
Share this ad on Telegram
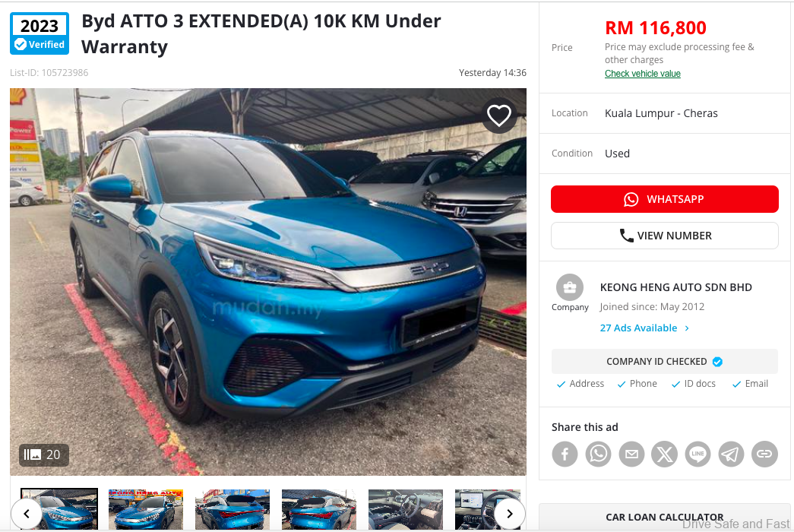pyautogui.click(x=731, y=454)
